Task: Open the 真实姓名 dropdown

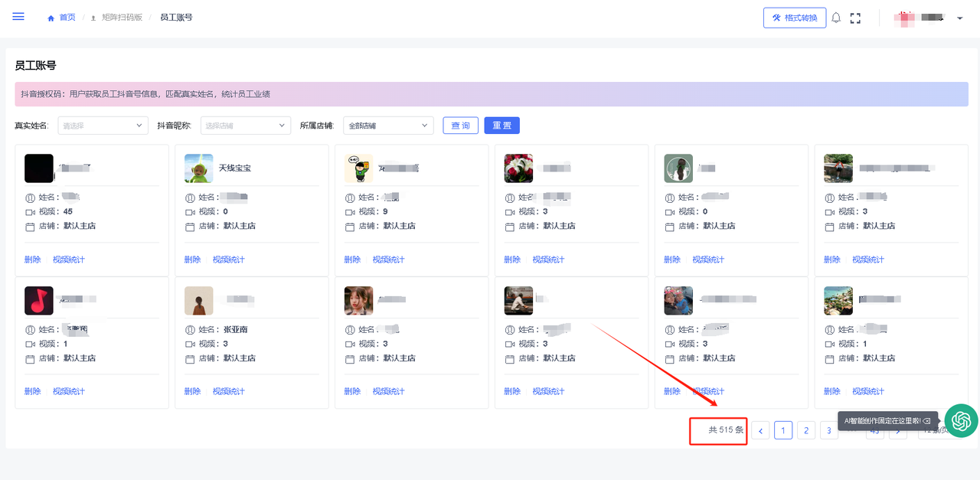Action: pyautogui.click(x=103, y=126)
